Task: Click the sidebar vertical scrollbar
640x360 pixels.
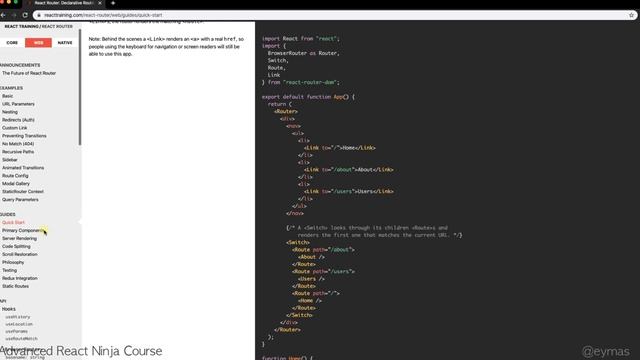Action: click(80, 87)
